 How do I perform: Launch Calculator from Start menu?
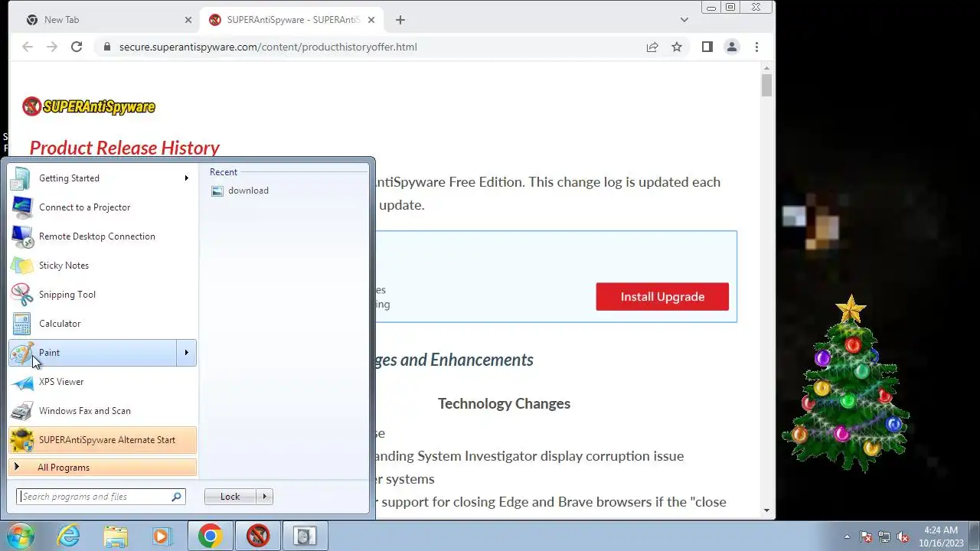pos(103,324)
